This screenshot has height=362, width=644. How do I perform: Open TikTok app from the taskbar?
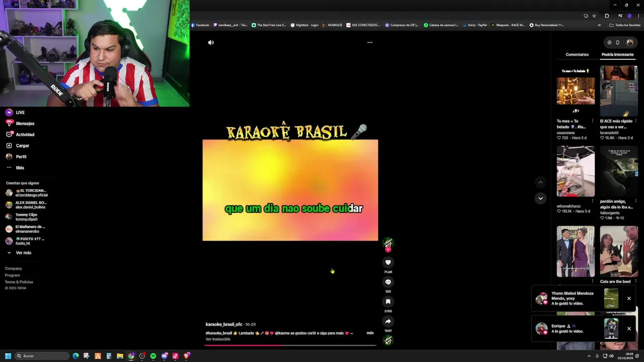[x=176, y=356]
